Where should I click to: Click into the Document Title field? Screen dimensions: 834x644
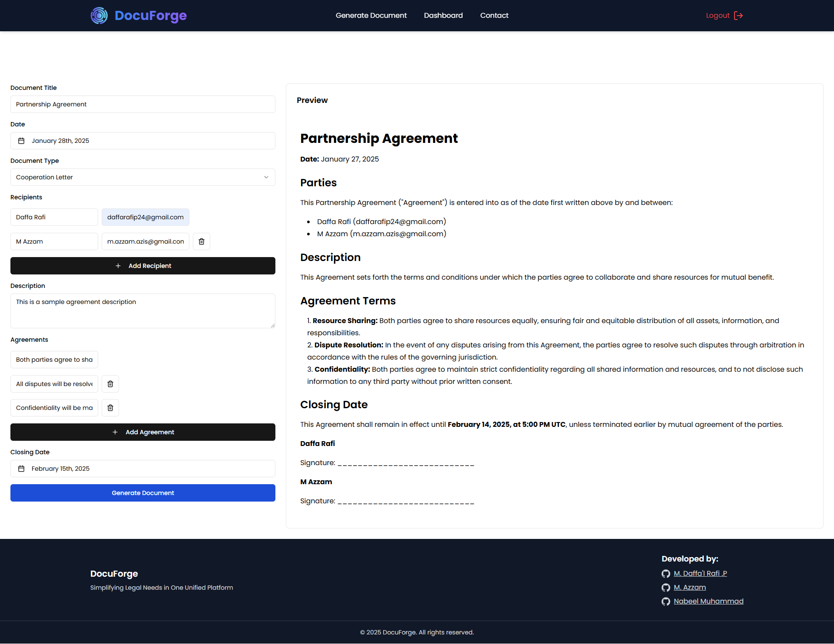(x=142, y=104)
